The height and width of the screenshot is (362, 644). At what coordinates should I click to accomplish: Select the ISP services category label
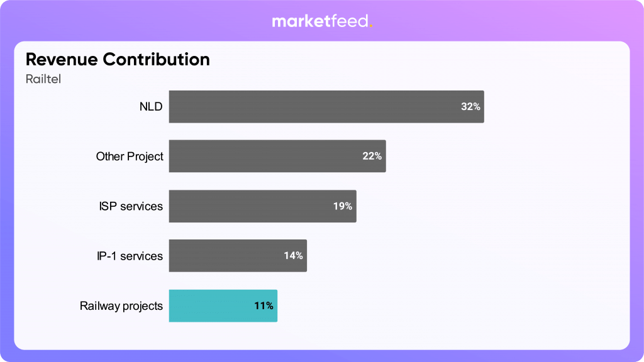[130, 206]
